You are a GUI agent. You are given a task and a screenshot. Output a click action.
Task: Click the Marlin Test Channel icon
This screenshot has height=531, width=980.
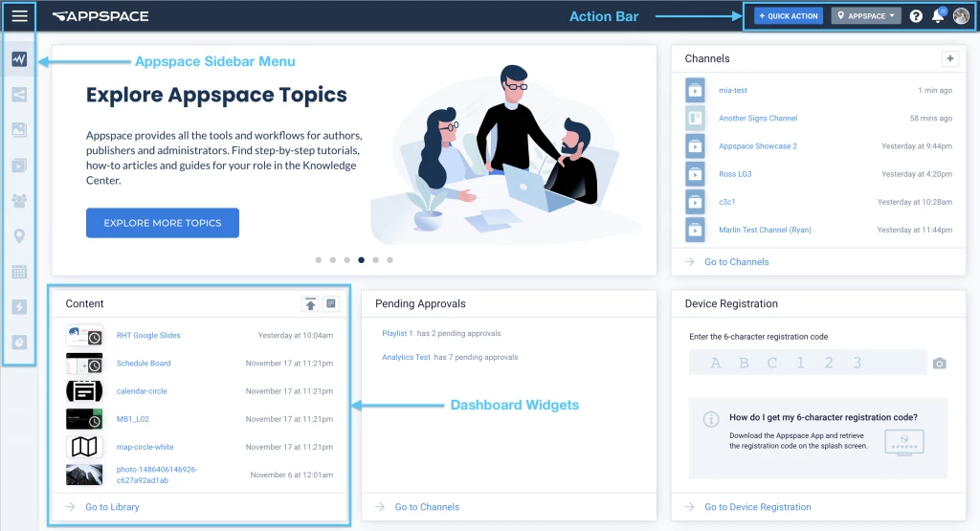click(x=695, y=230)
